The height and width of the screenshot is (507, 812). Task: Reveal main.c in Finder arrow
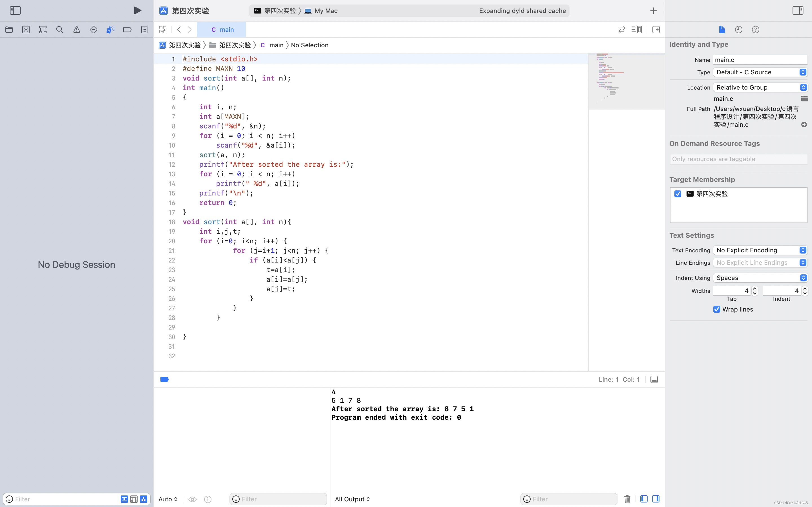[804, 124]
